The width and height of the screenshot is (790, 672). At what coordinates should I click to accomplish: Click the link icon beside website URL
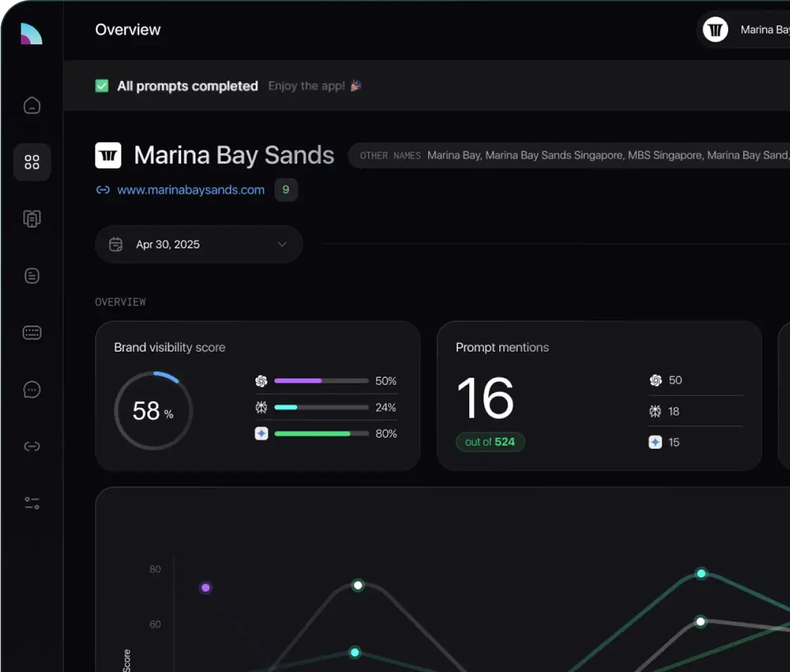point(102,190)
